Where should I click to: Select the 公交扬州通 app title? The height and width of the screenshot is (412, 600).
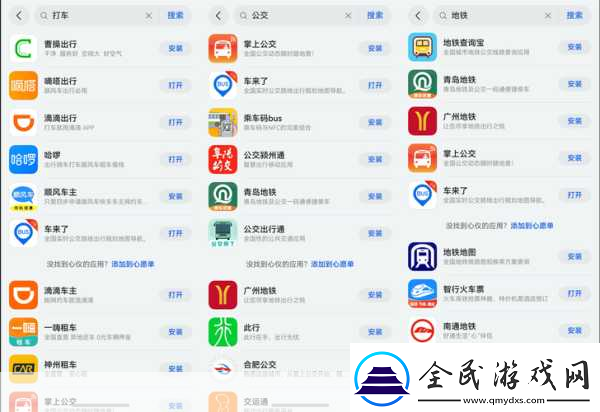pos(264,155)
